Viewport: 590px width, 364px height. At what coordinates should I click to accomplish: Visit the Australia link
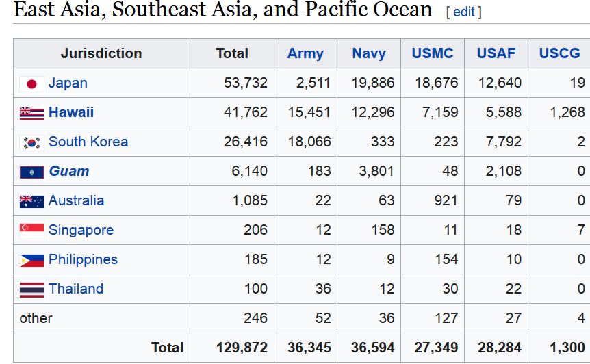coord(77,200)
